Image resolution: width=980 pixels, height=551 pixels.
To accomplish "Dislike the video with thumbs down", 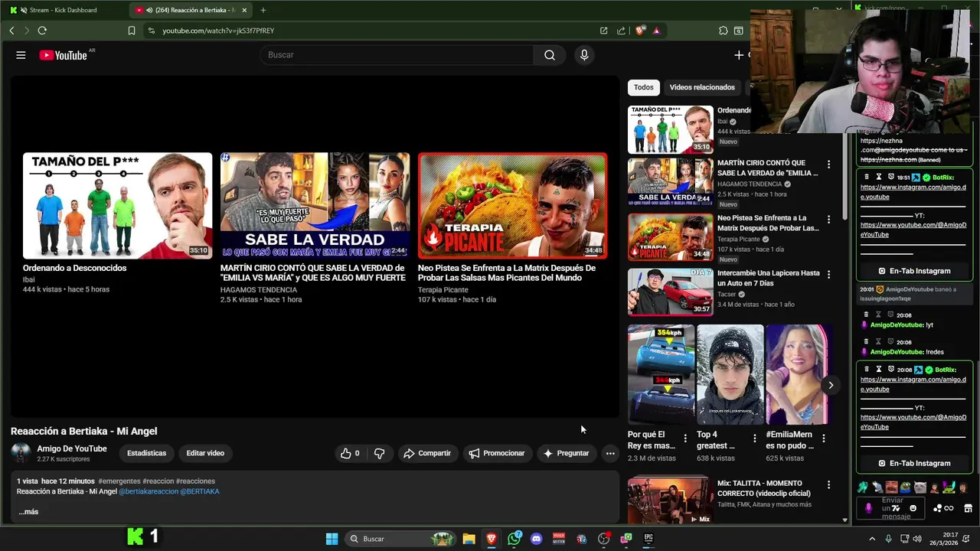I will point(379,453).
